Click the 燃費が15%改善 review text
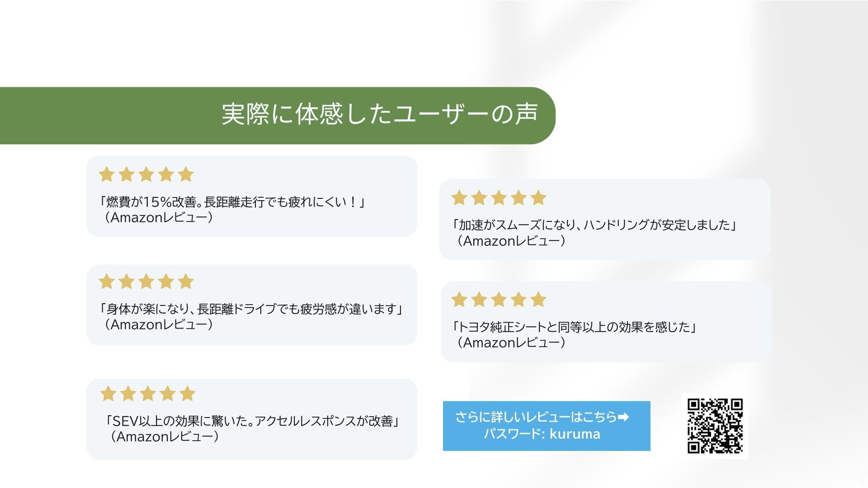The image size is (868, 488). tap(233, 202)
